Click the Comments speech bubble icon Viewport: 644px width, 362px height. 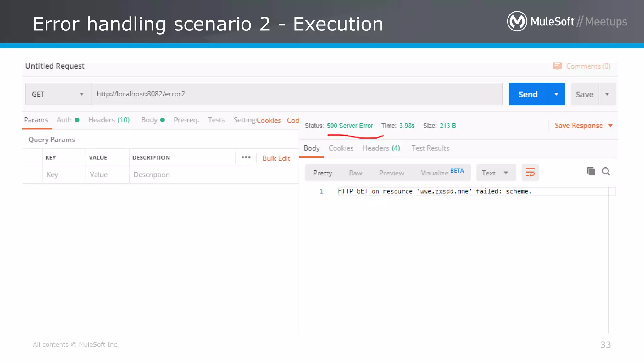[557, 66]
